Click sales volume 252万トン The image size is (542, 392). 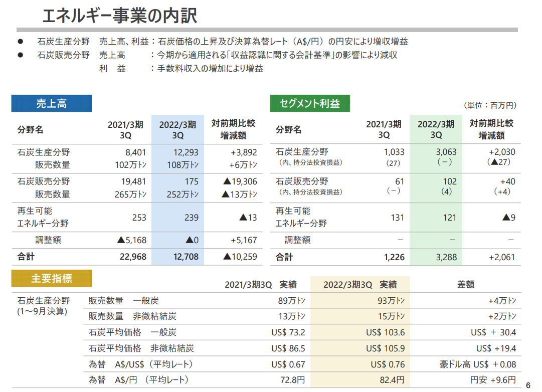click(x=183, y=194)
